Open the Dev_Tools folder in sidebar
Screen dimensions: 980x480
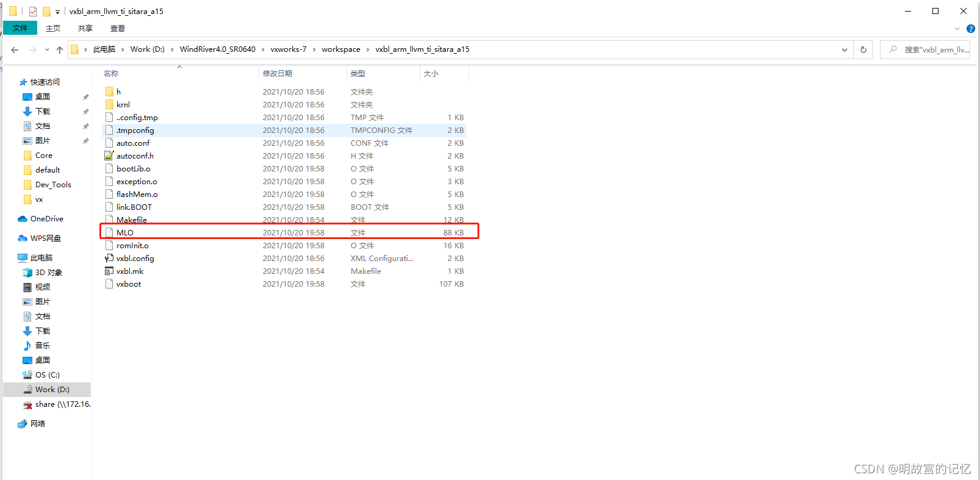click(x=53, y=185)
